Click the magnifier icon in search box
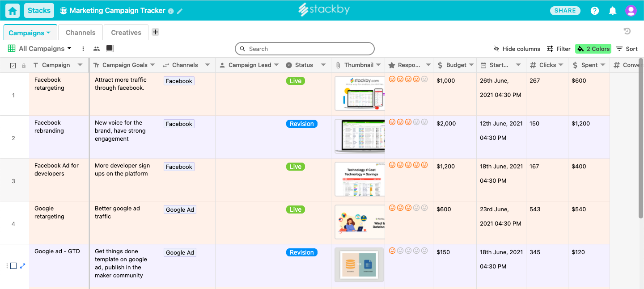The image size is (644, 289). click(x=242, y=49)
